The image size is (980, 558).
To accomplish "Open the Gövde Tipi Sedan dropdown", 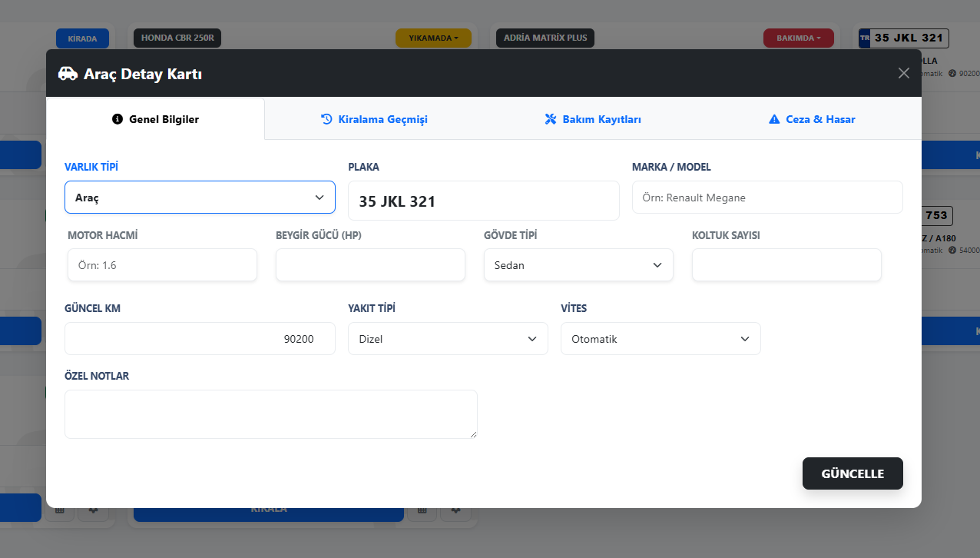I will (578, 265).
